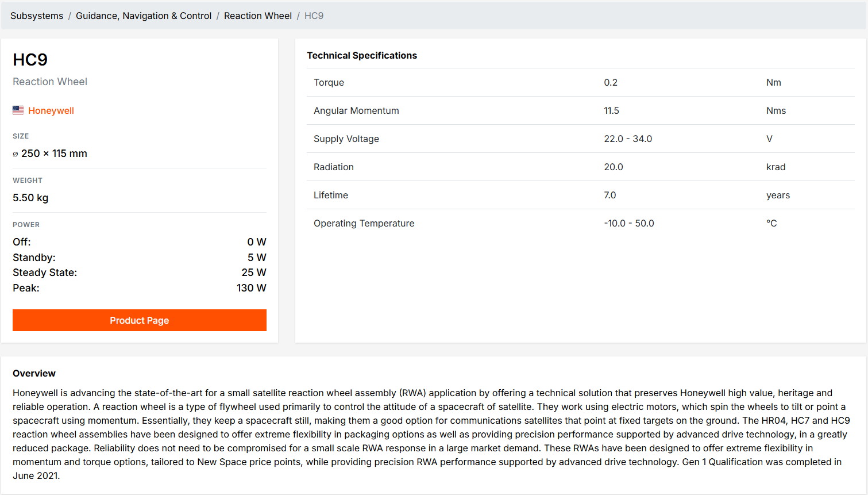Select the Torque specification row

(329, 82)
